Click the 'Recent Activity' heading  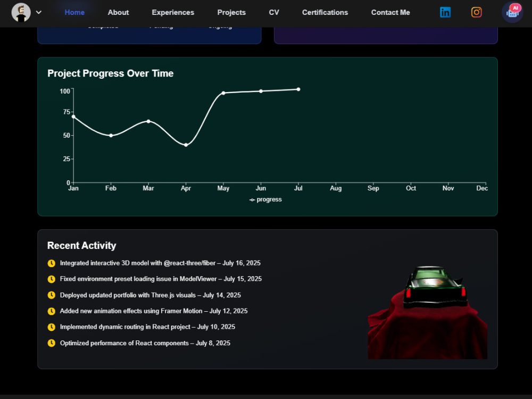[x=82, y=245]
